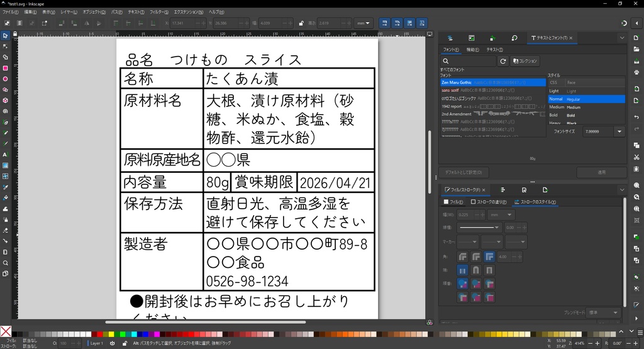Choose the round join corner icon
644x349 pixels.
(x=476, y=257)
